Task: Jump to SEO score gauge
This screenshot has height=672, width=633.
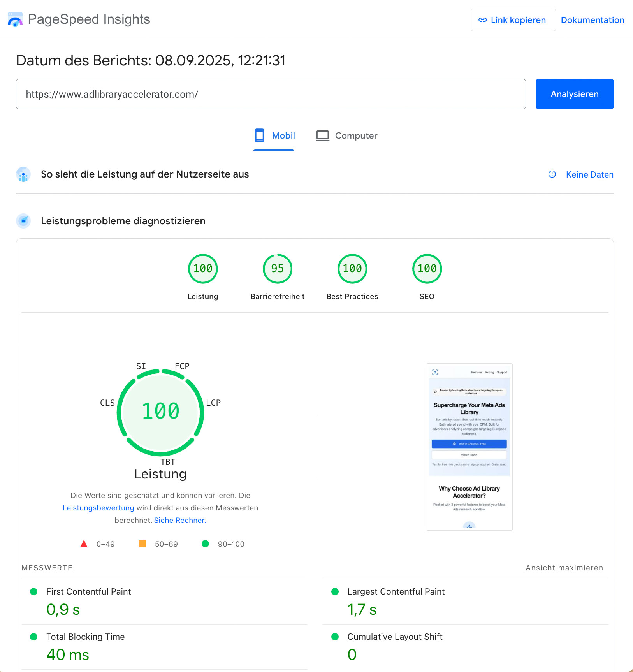Action: tap(427, 269)
